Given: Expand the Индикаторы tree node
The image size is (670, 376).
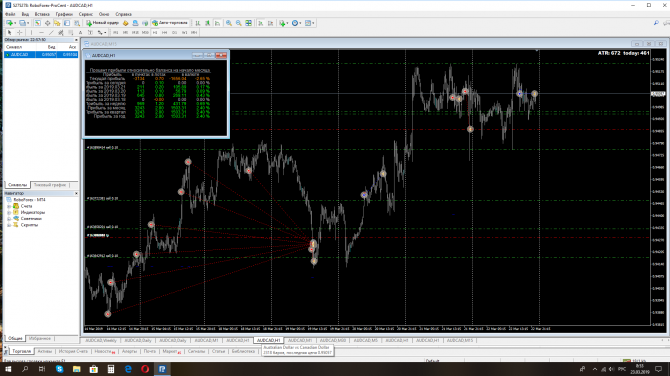Looking at the screenshot, I should (x=9, y=212).
